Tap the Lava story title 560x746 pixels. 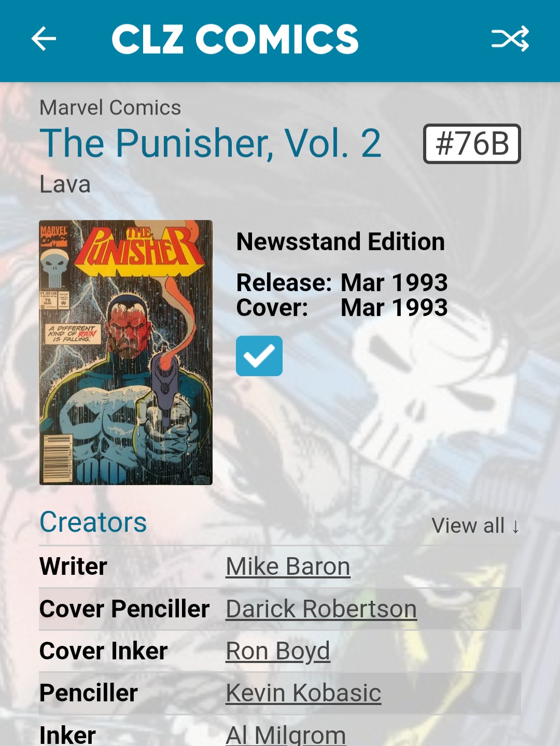point(65,184)
